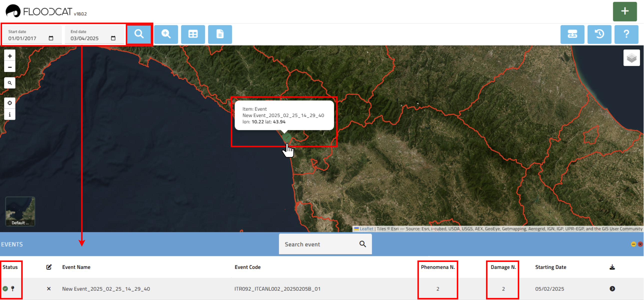Open the table grid view button
This screenshot has height=300, width=644.
tap(193, 34)
